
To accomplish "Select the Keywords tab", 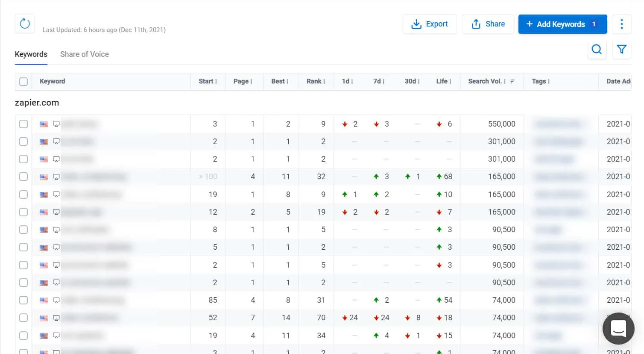I will pos(31,54).
